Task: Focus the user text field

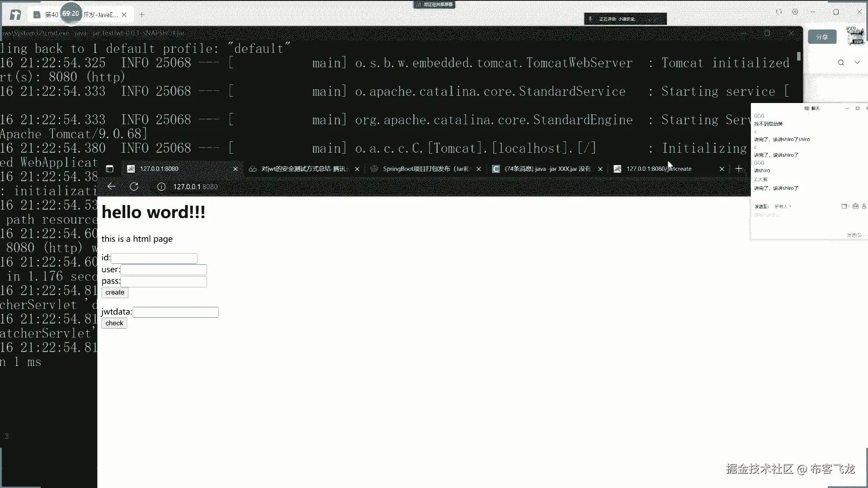Action: 164,270
